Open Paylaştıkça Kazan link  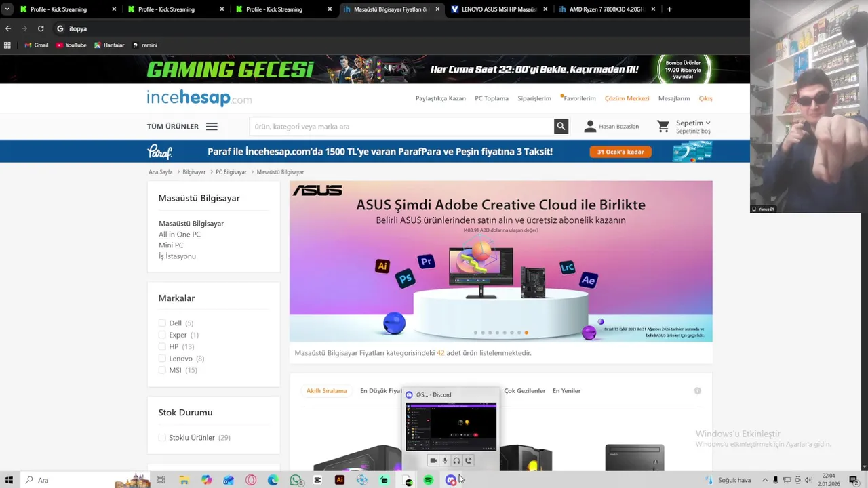point(441,98)
